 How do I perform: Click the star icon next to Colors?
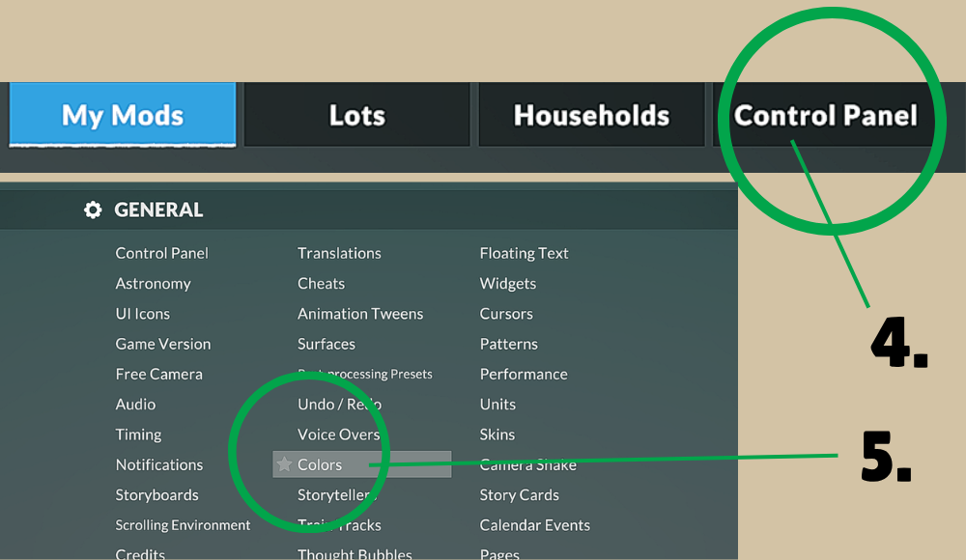click(284, 463)
